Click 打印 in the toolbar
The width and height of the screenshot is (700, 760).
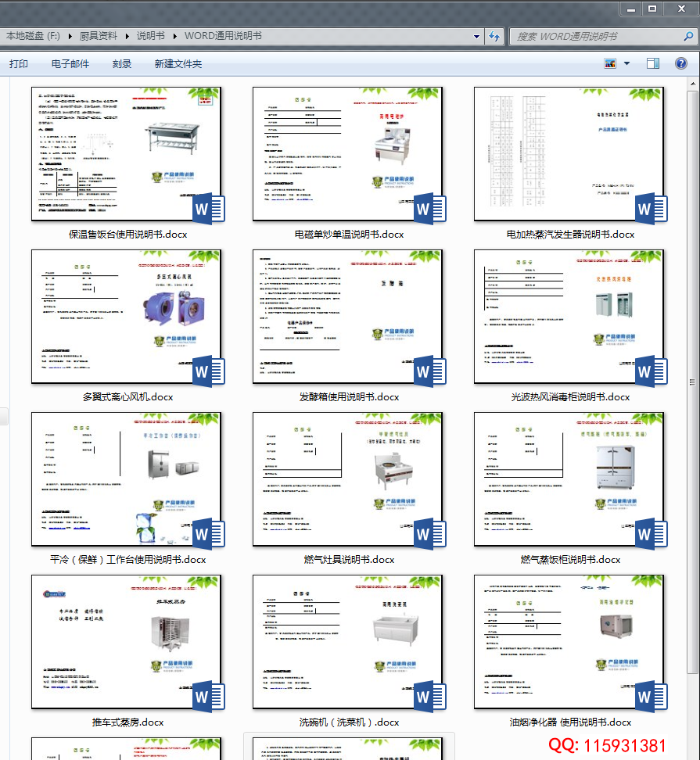coord(19,64)
